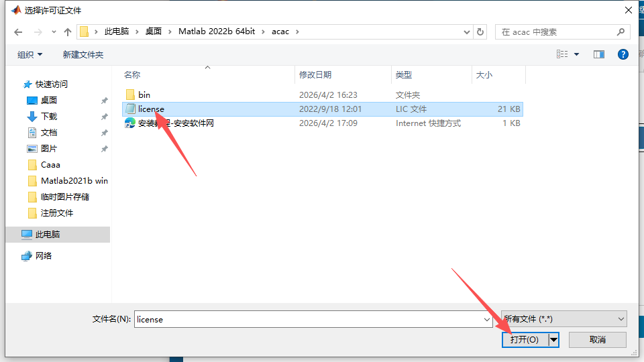Click the LIC 文件 type cell

[x=411, y=109]
